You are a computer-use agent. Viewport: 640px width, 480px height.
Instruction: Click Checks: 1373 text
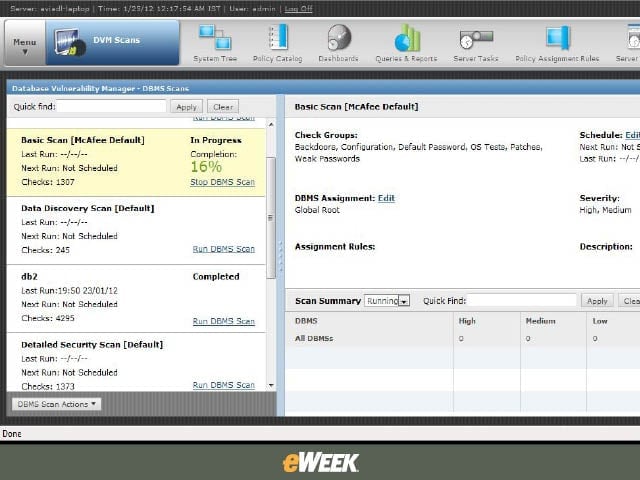click(x=48, y=386)
